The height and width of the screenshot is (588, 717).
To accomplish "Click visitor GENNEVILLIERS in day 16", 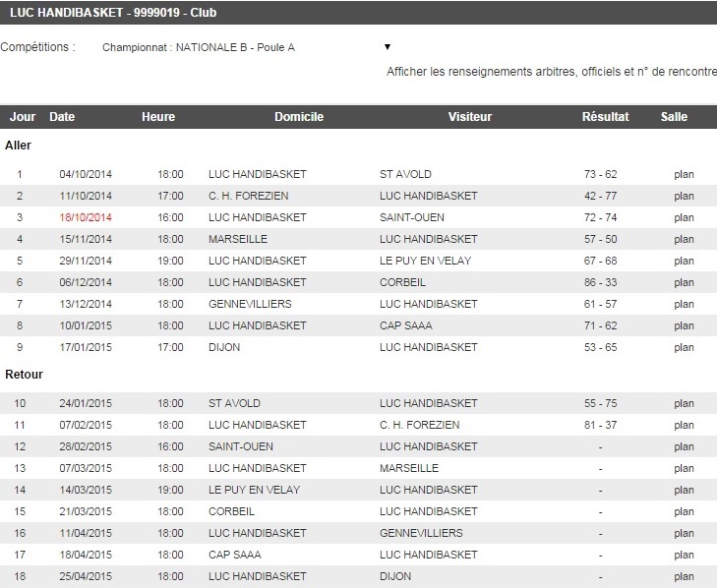I will 421,533.
